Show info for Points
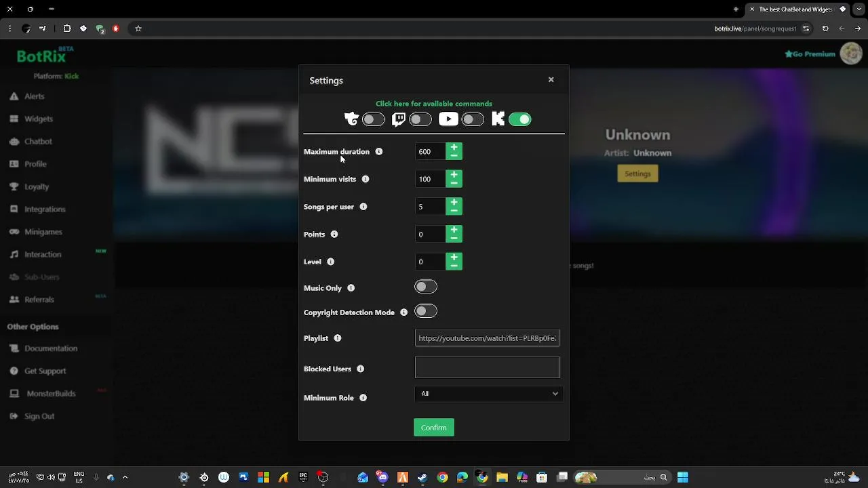This screenshot has height=488, width=868. pos(334,235)
